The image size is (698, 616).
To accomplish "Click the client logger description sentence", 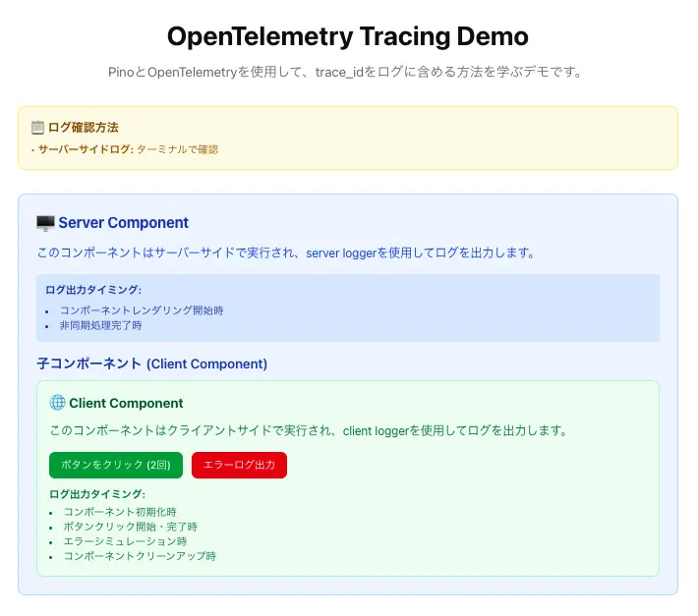I will 309,430.
